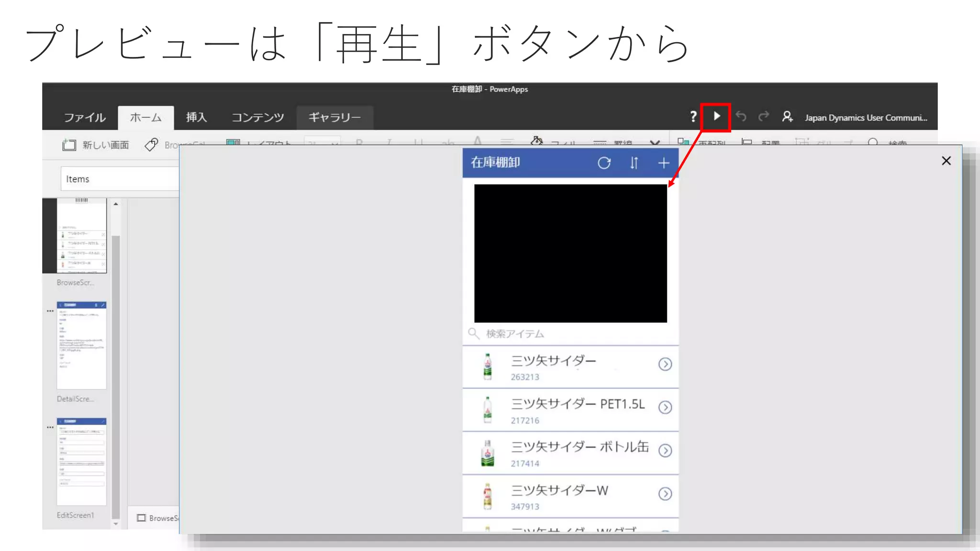Click the item code 217216
980x551 pixels.
pyautogui.click(x=525, y=420)
